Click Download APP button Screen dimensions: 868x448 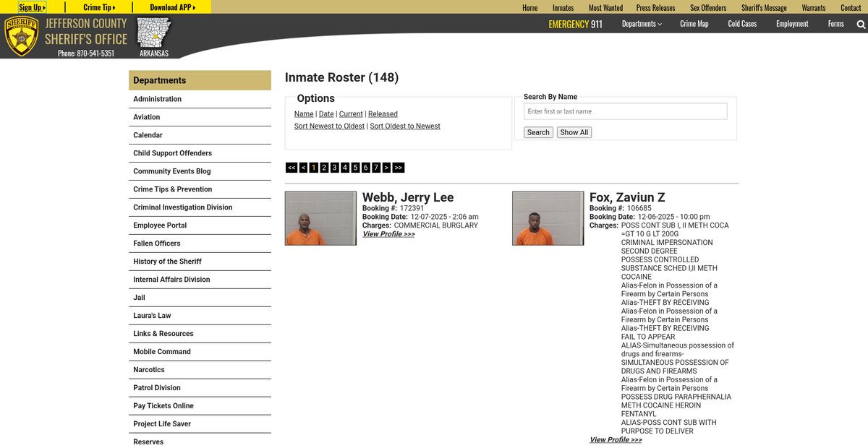pos(172,7)
